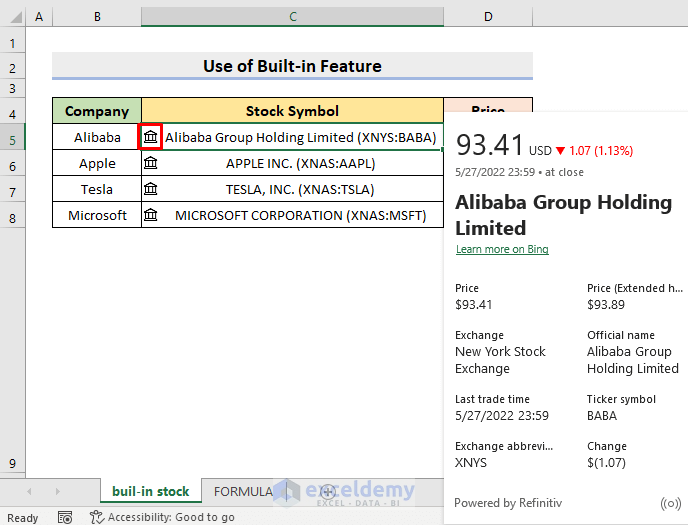Open the Learn more on Bing link
This screenshot has width=688, height=525.
pyautogui.click(x=502, y=249)
